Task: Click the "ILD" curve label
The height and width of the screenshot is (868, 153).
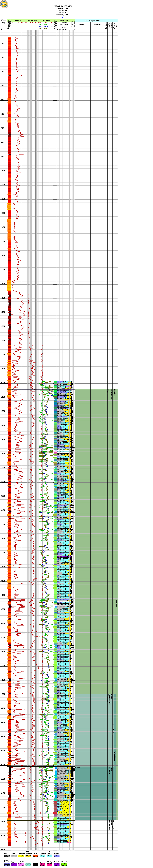Action: click(31, 23)
